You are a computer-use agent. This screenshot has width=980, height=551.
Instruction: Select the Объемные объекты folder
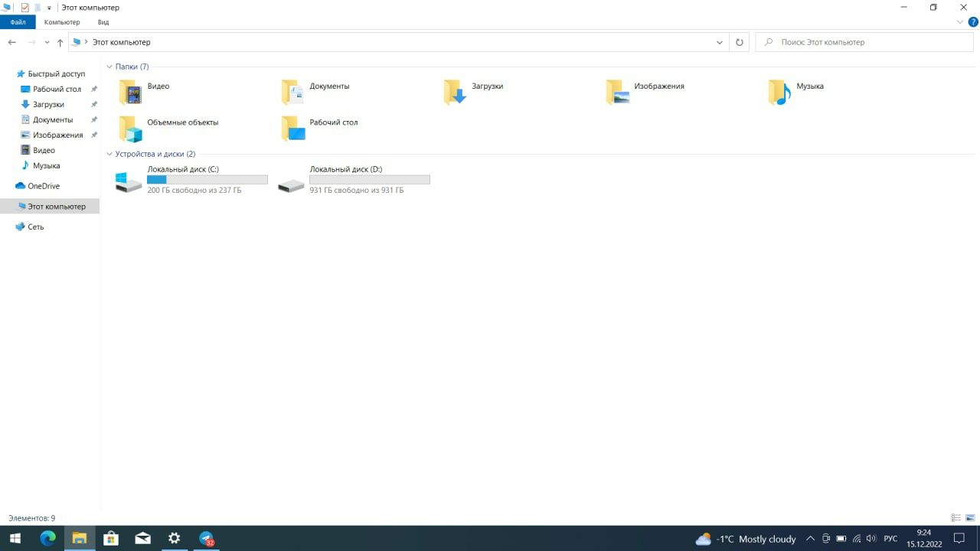(x=169, y=129)
